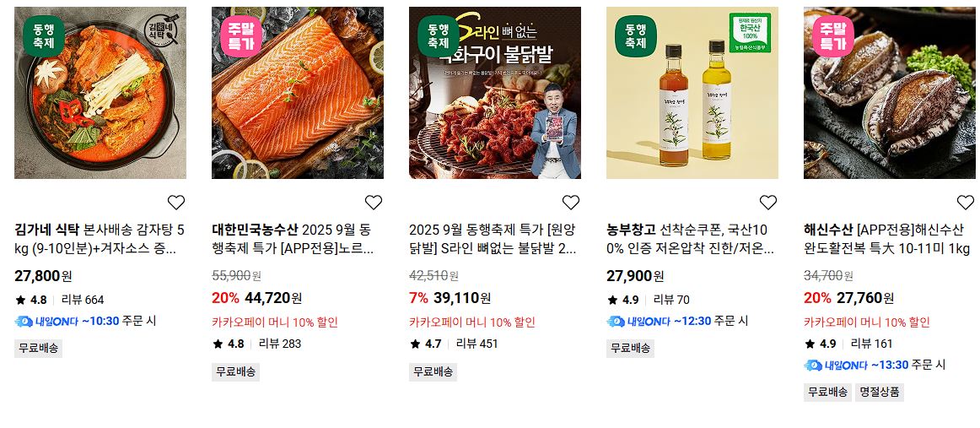Click 리뷰 664 review count link
This screenshot has width=980, height=428.
[83, 300]
